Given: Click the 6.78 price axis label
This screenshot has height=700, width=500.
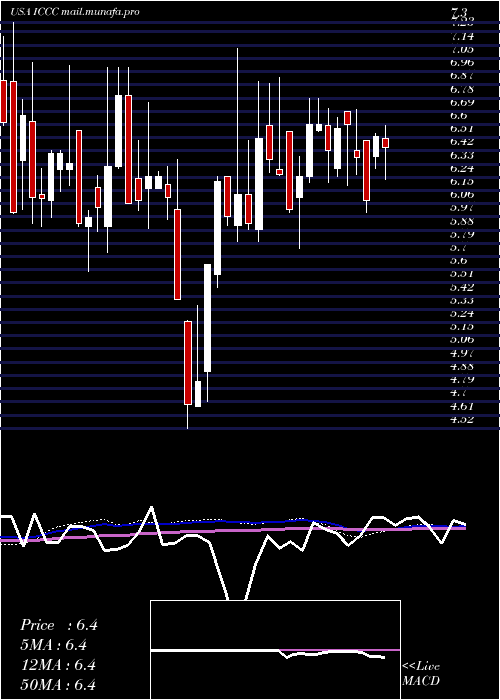Looking at the screenshot, I should pyautogui.click(x=462, y=89).
